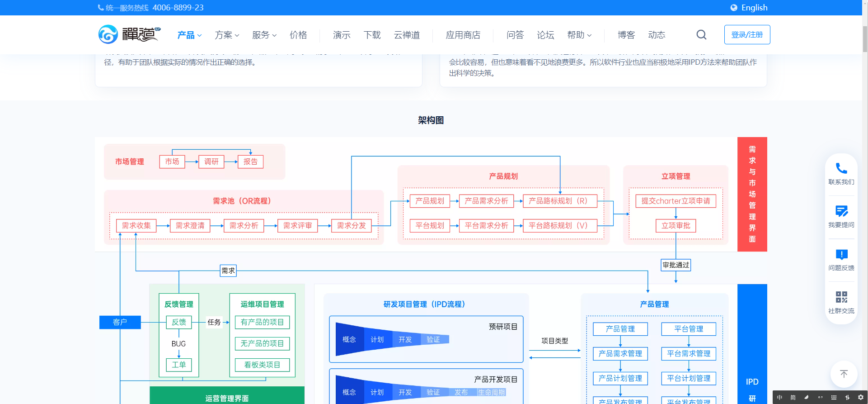Click the 有产品的项目 box
Viewport: 868px width, 404px height.
[263, 322]
